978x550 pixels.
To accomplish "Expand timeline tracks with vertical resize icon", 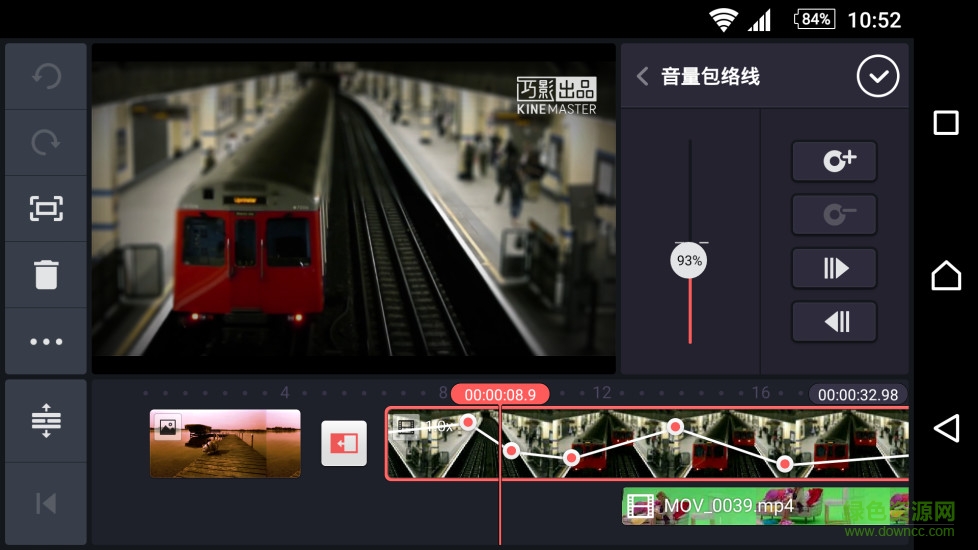I will click(x=46, y=421).
